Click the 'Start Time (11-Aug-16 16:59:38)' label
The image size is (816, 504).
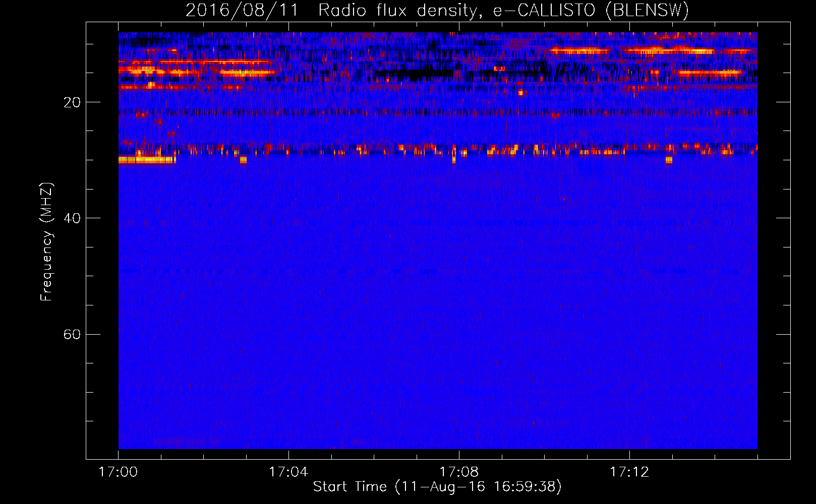click(437, 487)
